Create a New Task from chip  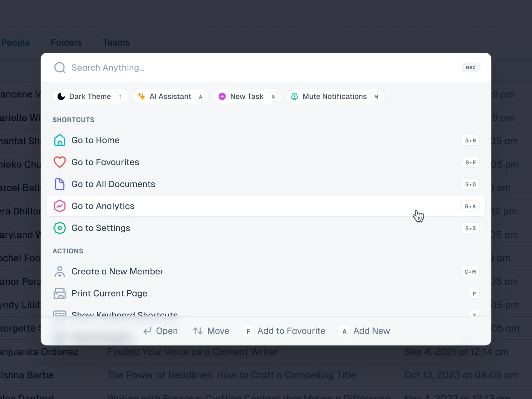(x=247, y=96)
